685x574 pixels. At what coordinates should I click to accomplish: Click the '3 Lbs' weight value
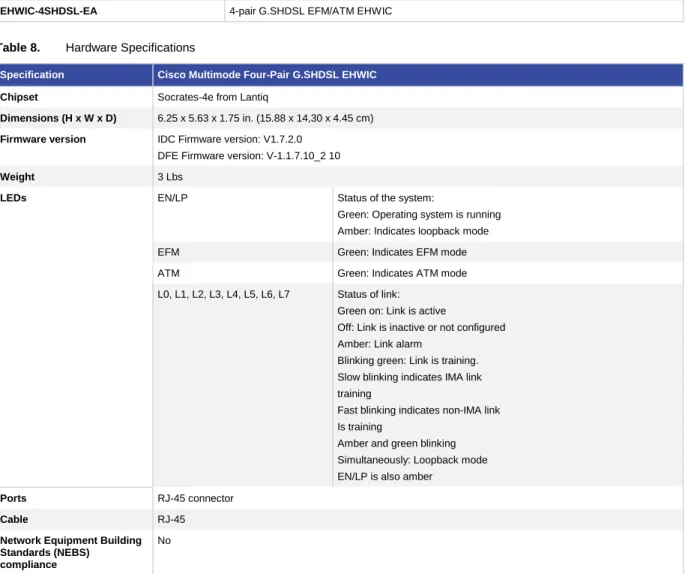[x=170, y=176]
